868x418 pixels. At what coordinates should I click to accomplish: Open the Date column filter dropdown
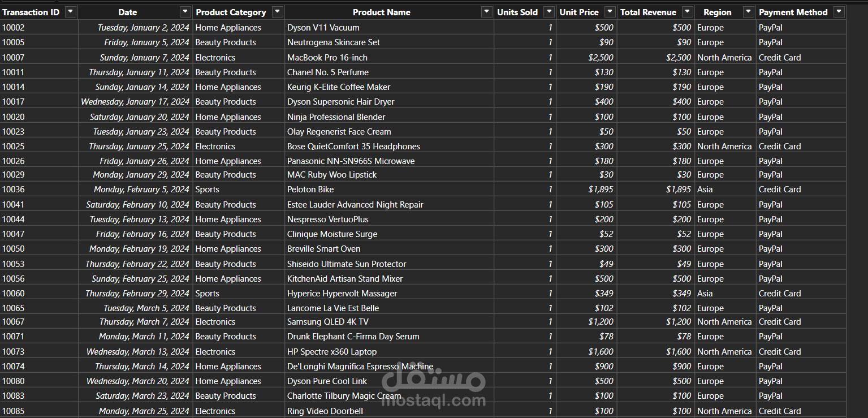click(x=185, y=12)
